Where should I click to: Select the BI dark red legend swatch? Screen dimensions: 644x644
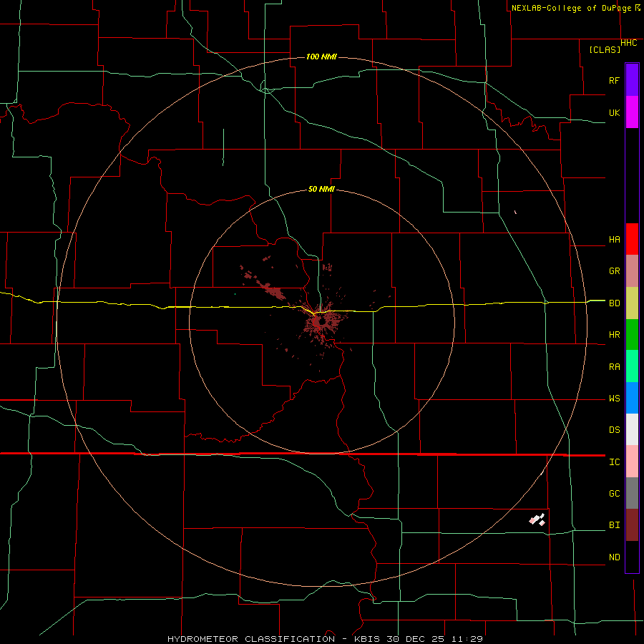click(x=632, y=525)
